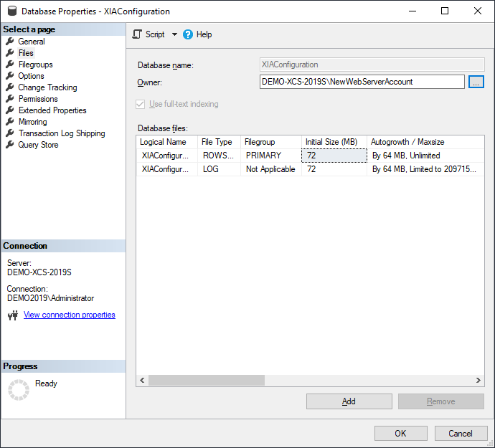Image resolution: width=495 pixels, height=448 pixels.
Task: Select the LOG file type cell
Action: point(219,169)
